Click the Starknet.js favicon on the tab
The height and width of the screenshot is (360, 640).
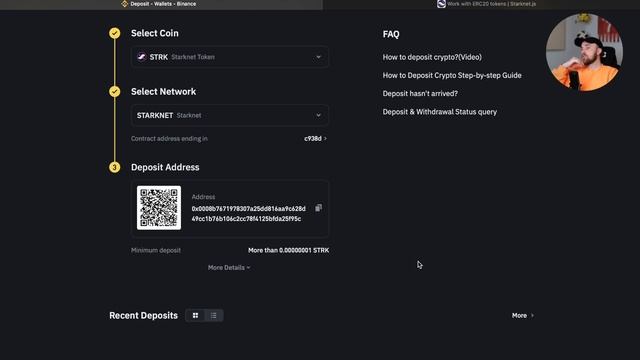point(441,4)
